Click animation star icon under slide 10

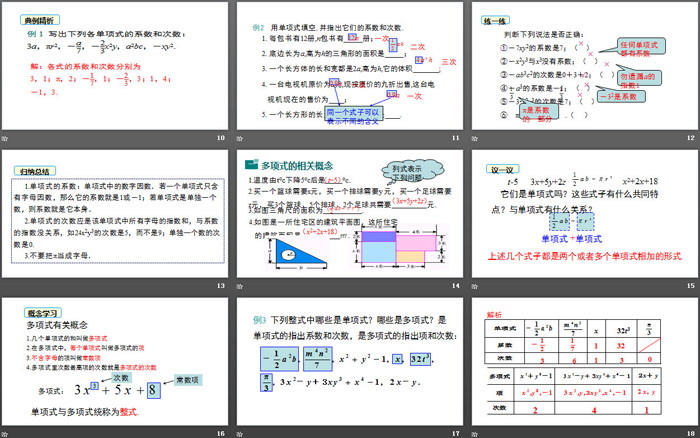(x=5, y=138)
